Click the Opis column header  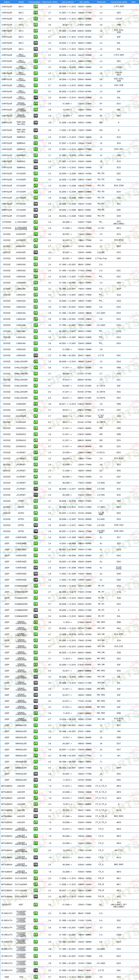pos(133,2)
